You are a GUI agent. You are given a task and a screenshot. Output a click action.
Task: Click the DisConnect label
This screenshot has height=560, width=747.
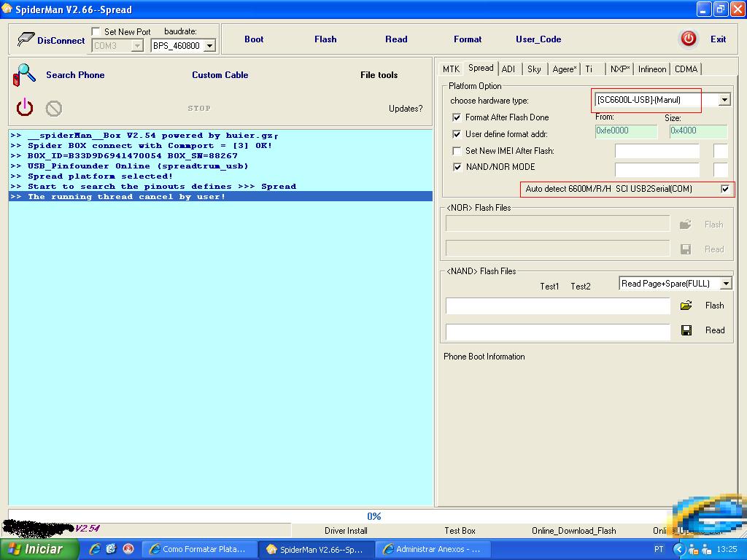(61, 41)
